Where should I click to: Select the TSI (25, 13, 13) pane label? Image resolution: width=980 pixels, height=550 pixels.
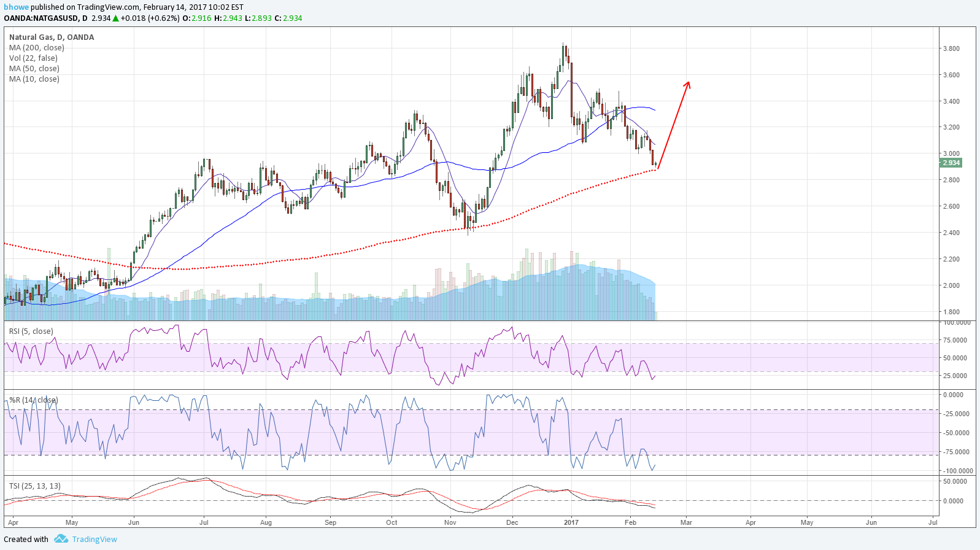pos(35,486)
